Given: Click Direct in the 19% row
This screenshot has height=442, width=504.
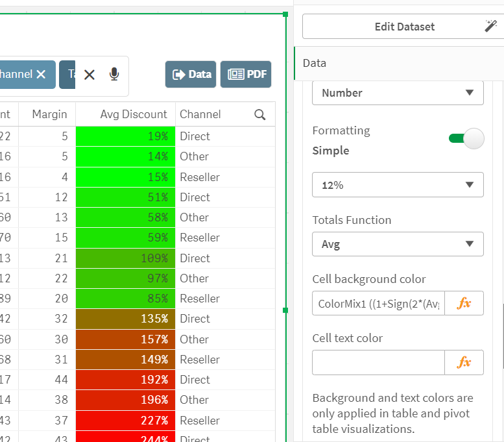Looking at the screenshot, I should [195, 136].
